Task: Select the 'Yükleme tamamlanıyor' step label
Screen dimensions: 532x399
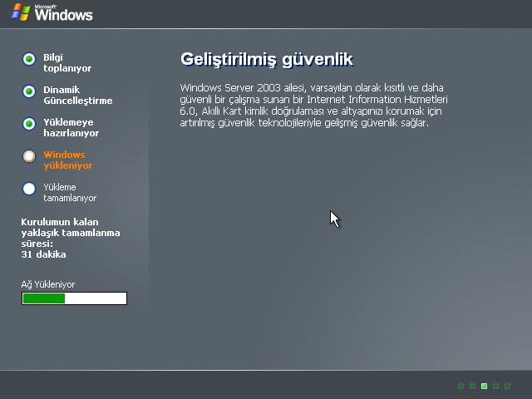Action: (x=70, y=192)
